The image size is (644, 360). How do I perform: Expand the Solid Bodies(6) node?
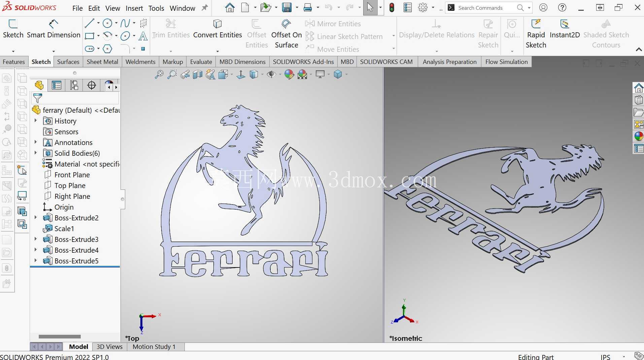point(36,153)
